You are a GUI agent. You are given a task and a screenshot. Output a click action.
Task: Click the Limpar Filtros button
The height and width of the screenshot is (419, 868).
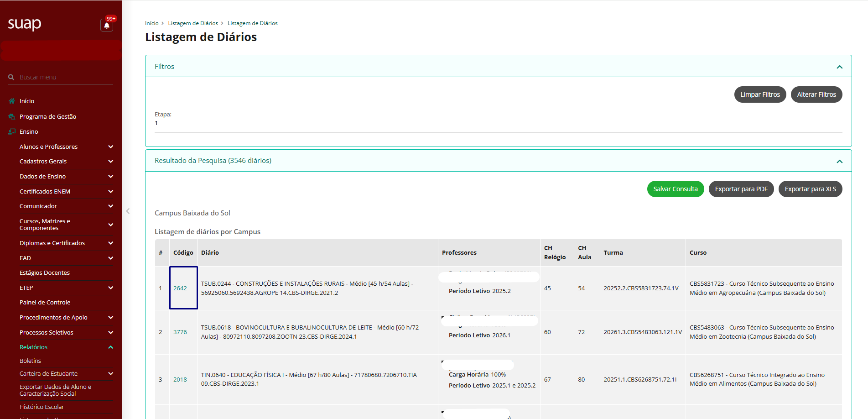coord(760,94)
